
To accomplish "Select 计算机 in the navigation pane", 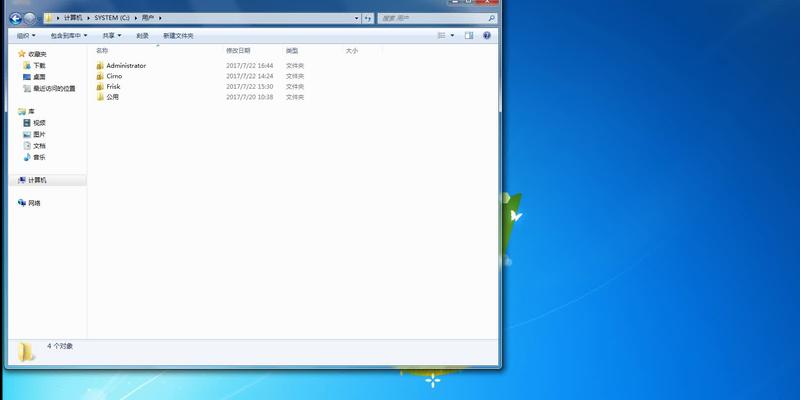I will (37, 181).
